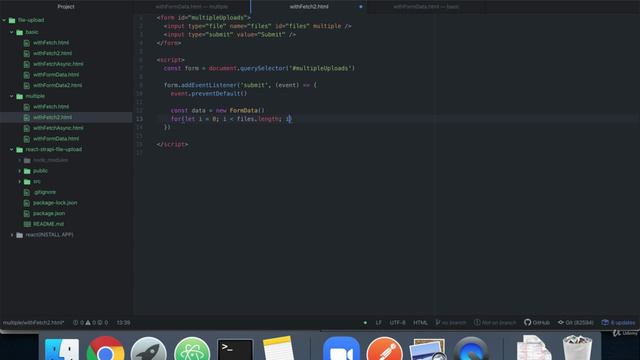Select highlighted withFetch2.html in multiple folder
This screenshot has width=640, height=360.
tap(52, 117)
